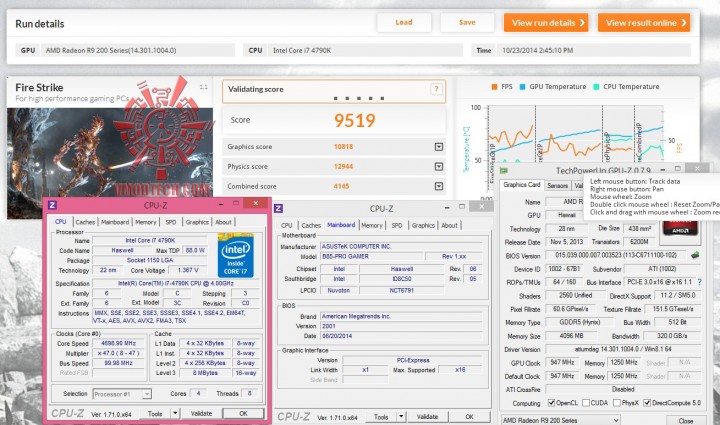Viewport: 720px width, 425px height.
Task: Click the orange FPS legend swatch
Action: pos(494,87)
